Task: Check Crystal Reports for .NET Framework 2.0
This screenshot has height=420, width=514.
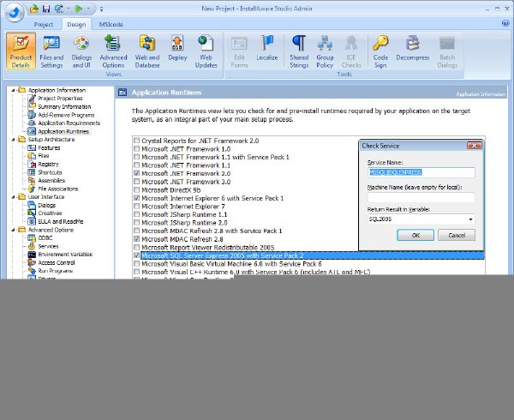Action: (137, 141)
